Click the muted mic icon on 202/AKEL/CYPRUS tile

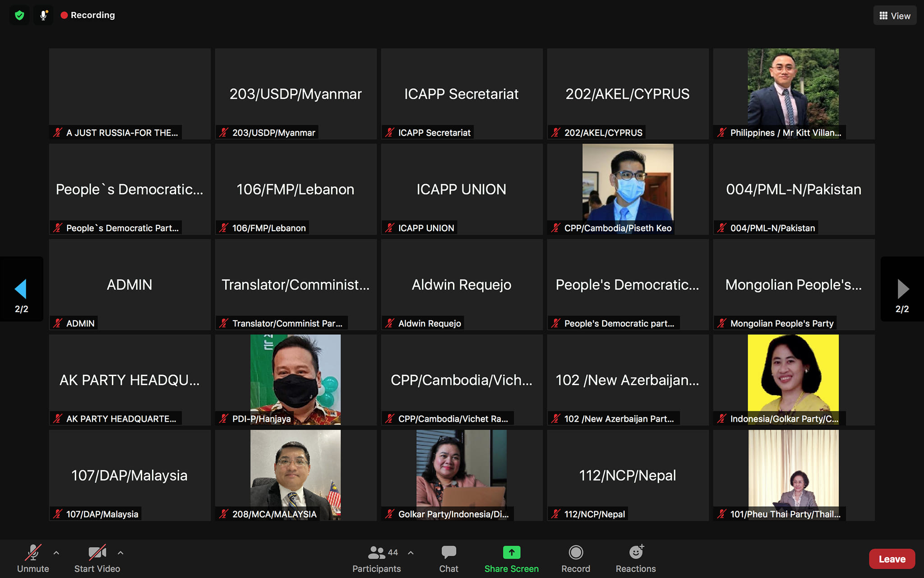tap(556, 132)
